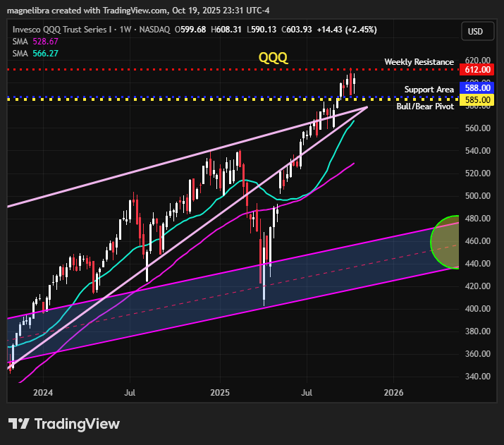The image size is (504, 445).
Task: Click the closing value C603.93
Action: (296, 30)
